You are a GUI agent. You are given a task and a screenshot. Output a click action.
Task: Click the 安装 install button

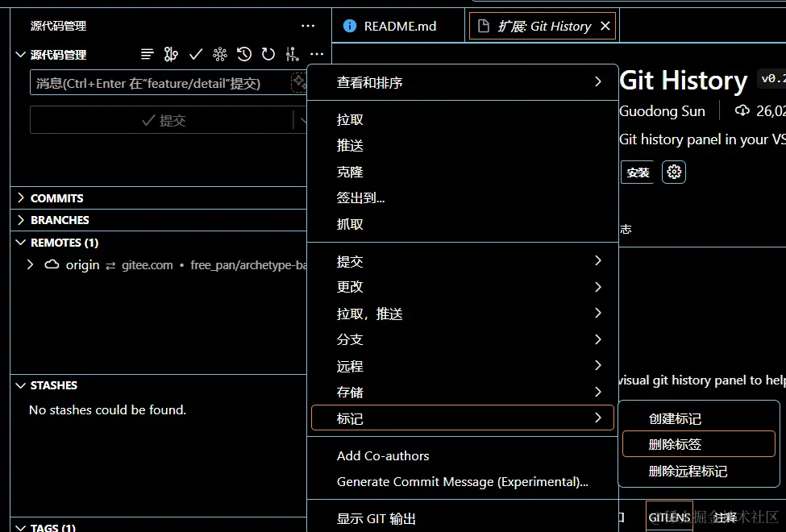click(x=638, y=172)
